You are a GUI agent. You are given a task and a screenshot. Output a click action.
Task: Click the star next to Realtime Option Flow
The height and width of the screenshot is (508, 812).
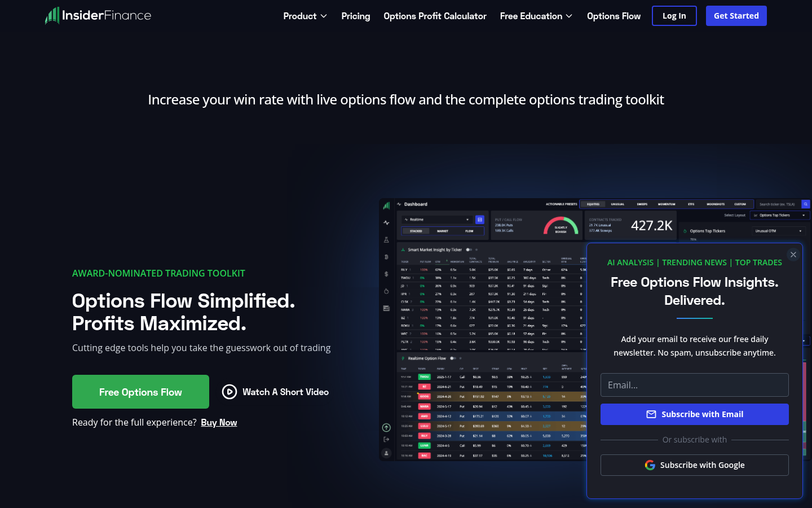pos(461,358)
